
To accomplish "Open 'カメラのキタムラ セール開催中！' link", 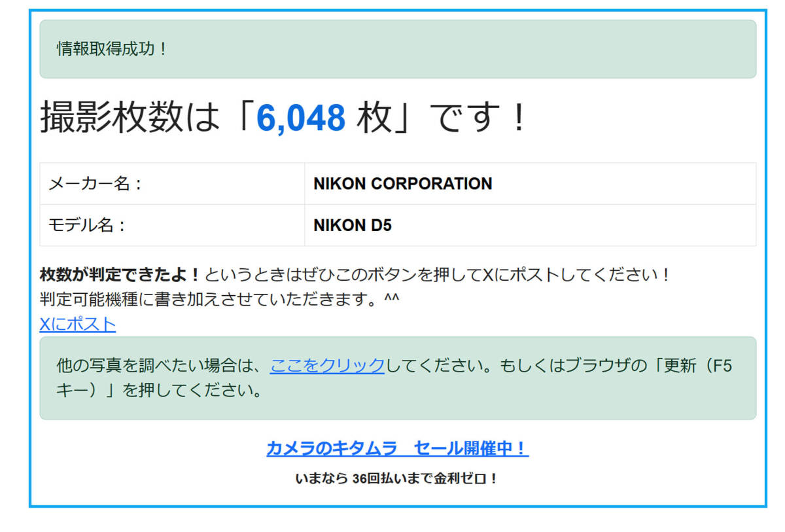I will (397, 448).
